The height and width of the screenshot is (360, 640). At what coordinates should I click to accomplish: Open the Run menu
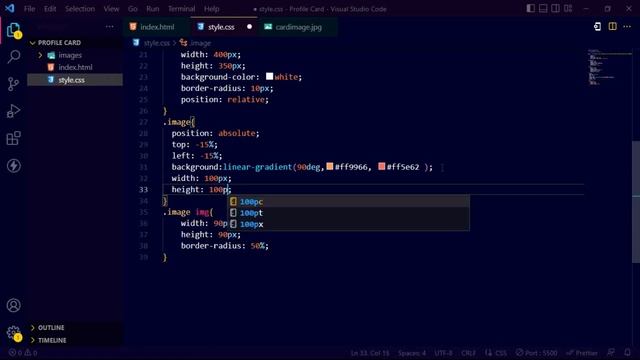[153, 9]
